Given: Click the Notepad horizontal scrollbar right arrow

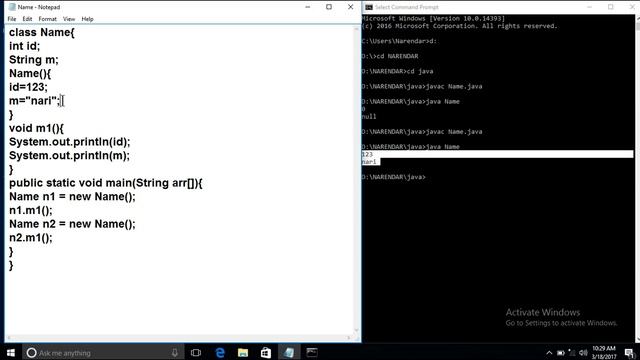Looking at the screenshot, I should tap(349, 338).
